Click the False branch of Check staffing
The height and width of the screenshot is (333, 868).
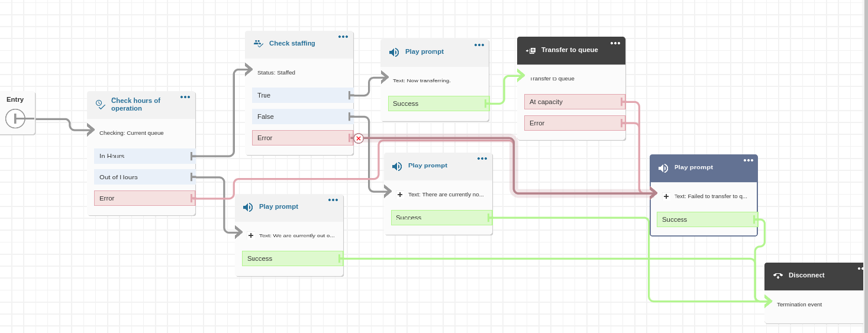coord(302,117)
